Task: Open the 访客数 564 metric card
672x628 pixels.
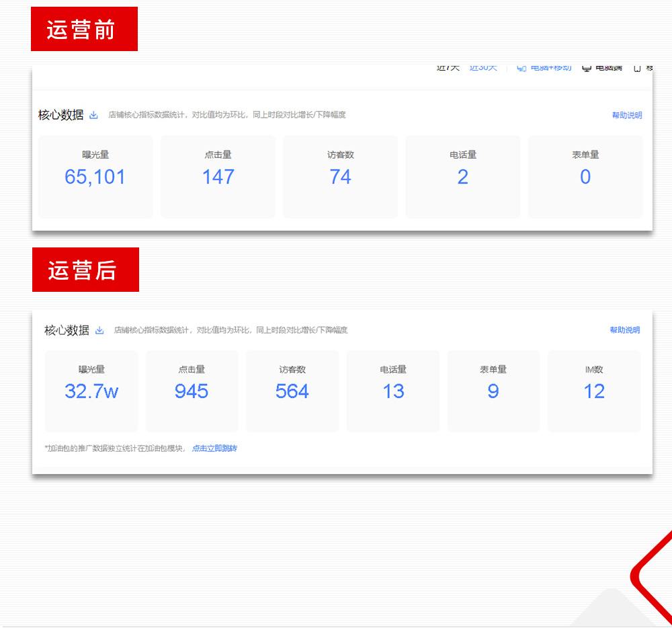Action: 292,391
